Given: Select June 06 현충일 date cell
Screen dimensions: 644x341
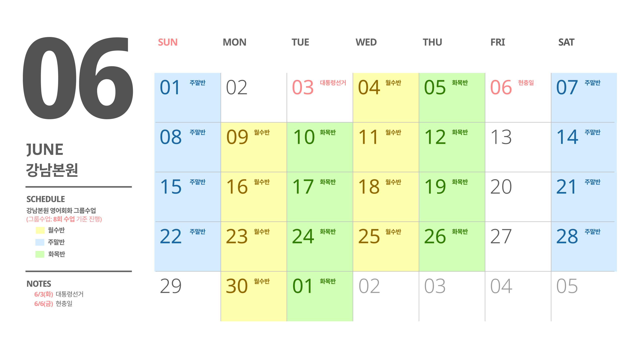Looking at the screenshot, I should 518,98.
